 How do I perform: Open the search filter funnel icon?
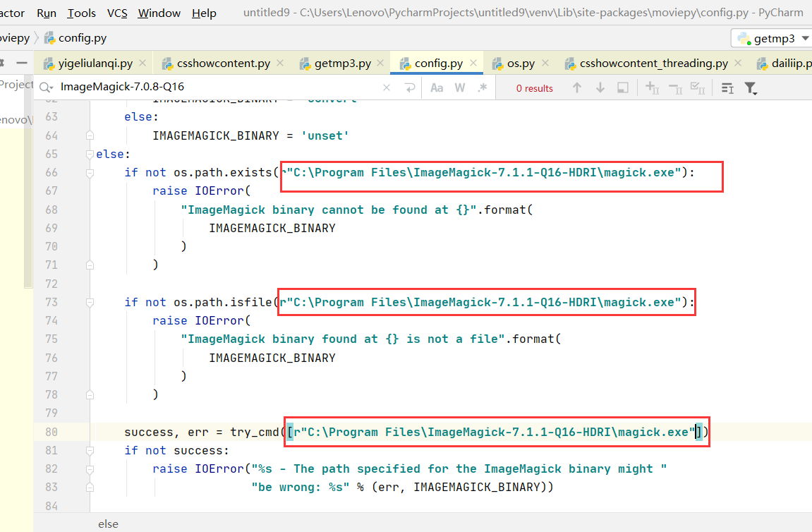[751, 88]
